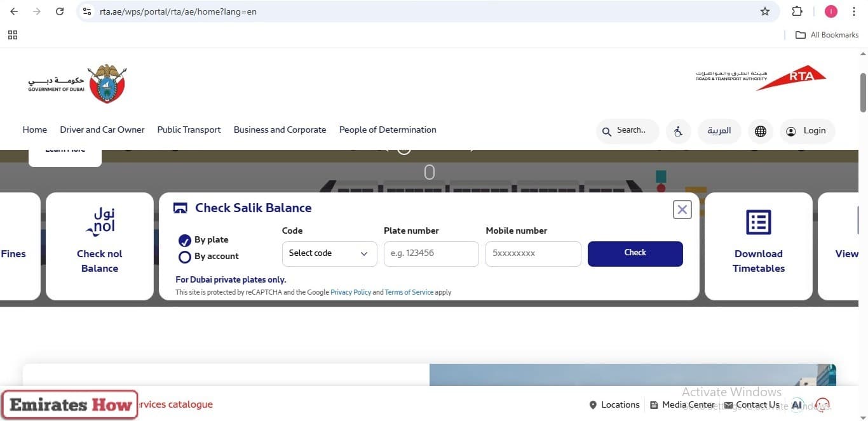Go back with browser back arrow
This screenshot has width=868, height=421.
click(14, 11)
